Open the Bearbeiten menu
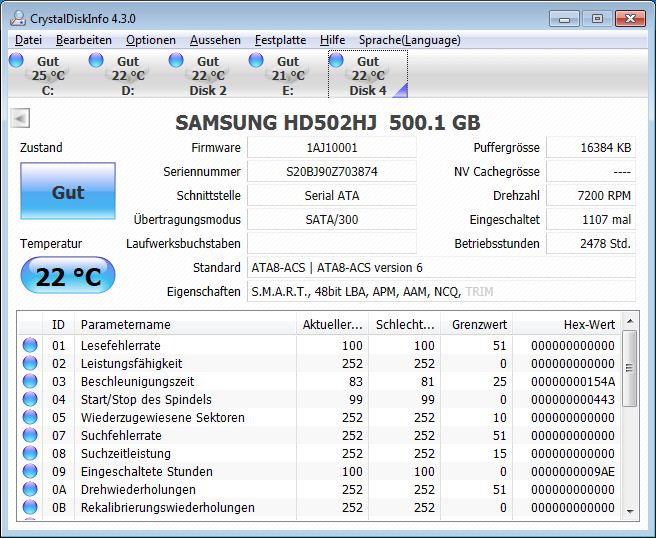656x538 pixels. (x=84, y=40)
